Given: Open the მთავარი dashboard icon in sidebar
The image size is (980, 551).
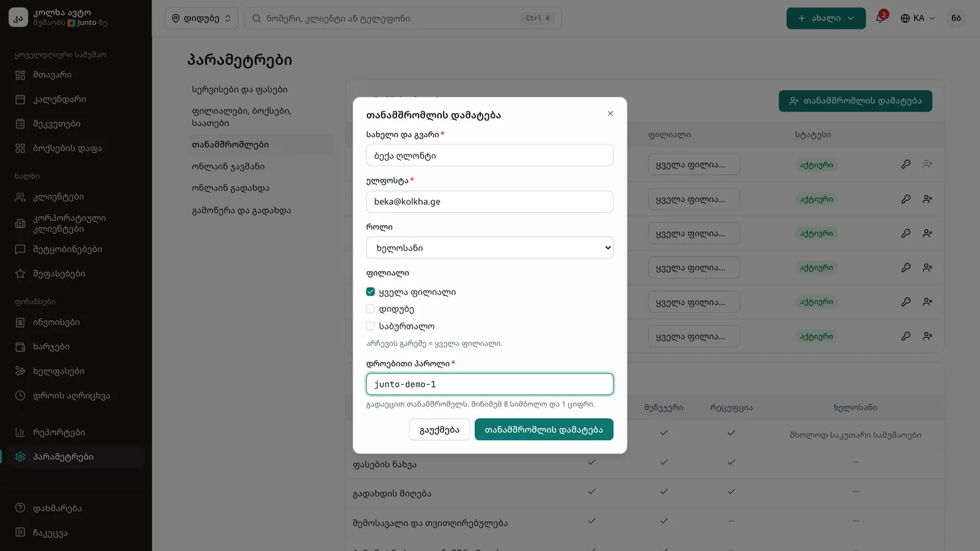Looking at the screenshot, I should point(20,75).
